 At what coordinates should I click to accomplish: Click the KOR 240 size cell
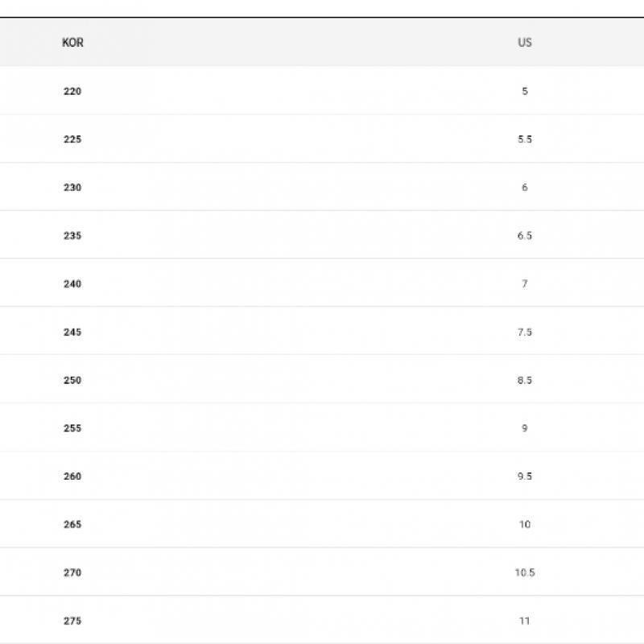point(72,283)
